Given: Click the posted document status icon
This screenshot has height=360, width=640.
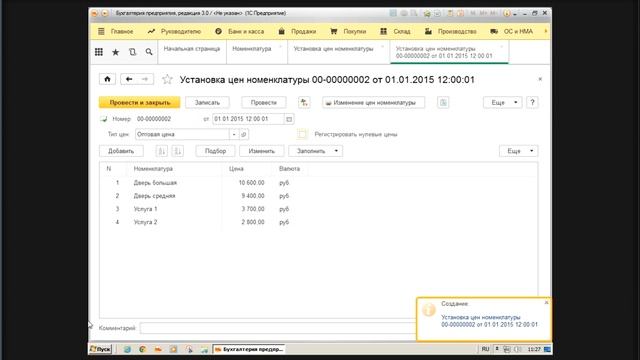Looking at the screenshot, I should coord(104,119).
